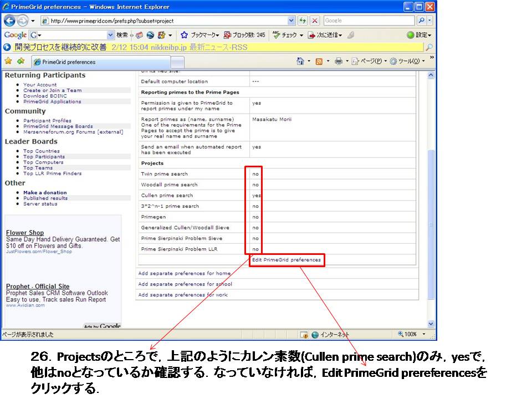532x399 pixels.
Task: Click the page scrollbar down arrow
Action: (431, 324)
